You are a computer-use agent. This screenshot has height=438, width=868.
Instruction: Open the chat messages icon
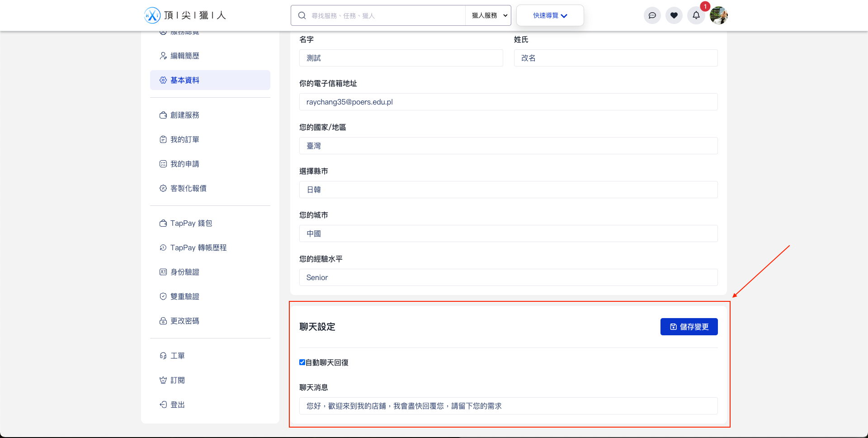coord(652,15)
